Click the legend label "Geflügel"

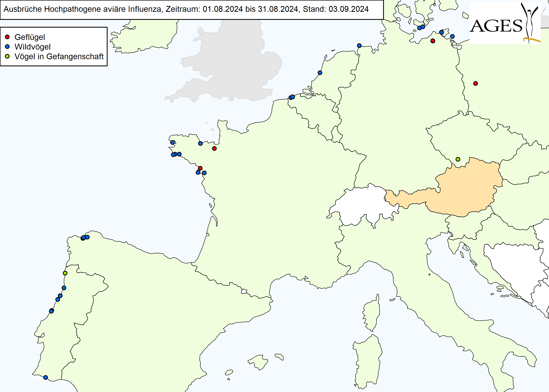pos(30,37)
